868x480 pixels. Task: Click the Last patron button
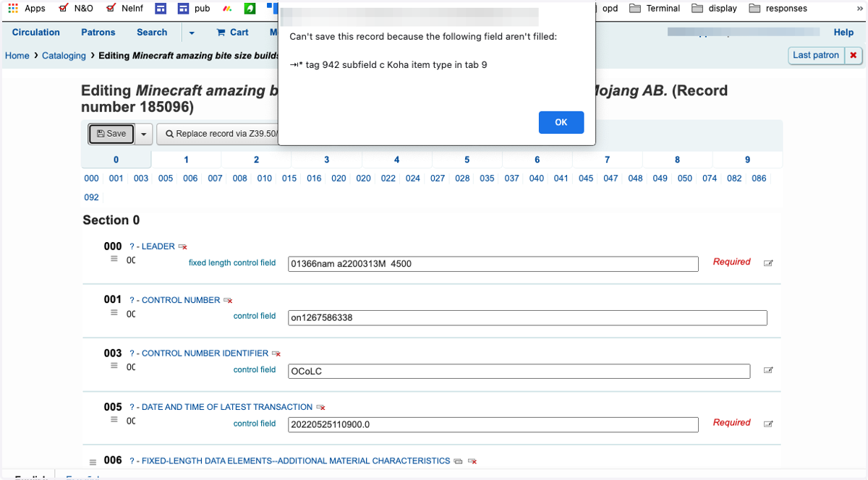pos(816,55)
